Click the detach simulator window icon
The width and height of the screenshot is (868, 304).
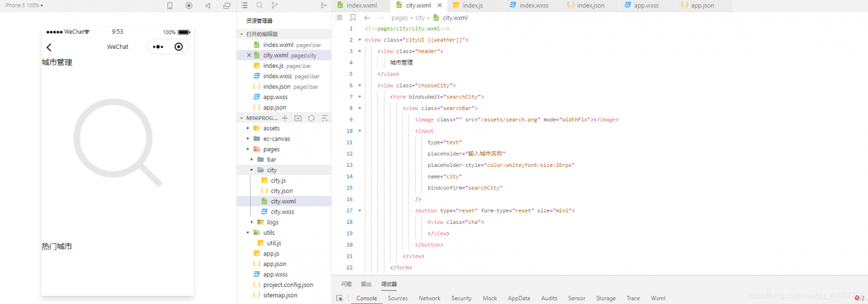tap(226, 5)
